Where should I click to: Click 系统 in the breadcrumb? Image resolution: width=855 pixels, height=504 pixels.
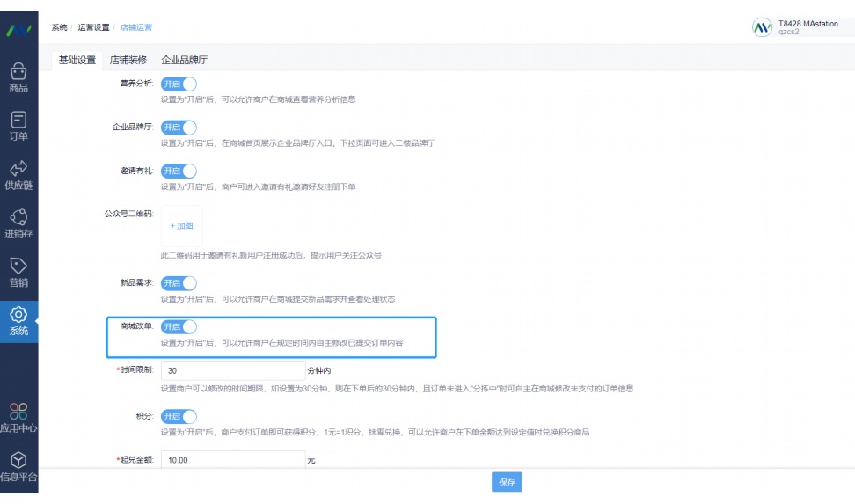click(60, 27)
